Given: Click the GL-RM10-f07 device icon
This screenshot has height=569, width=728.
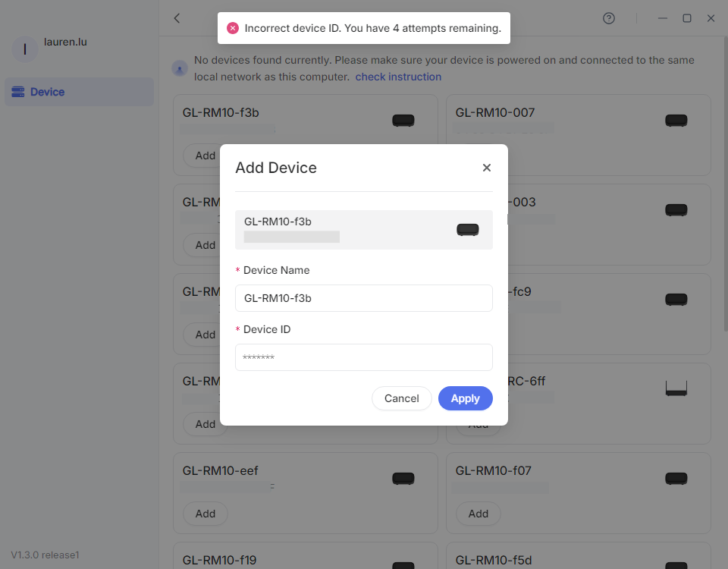Looking at the screenshot, I should click(x=676, y=478).
